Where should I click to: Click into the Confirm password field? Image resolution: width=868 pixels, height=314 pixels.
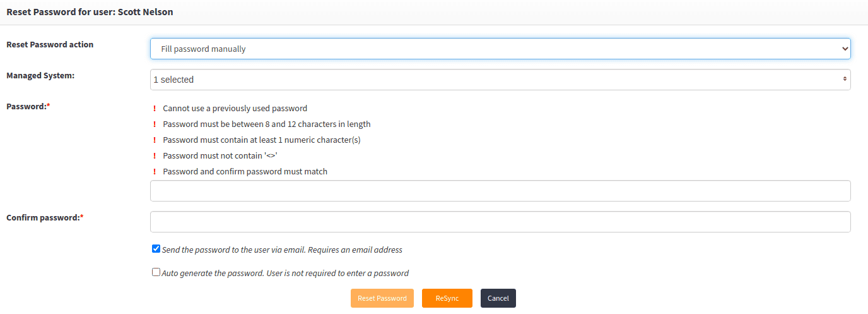500,222
